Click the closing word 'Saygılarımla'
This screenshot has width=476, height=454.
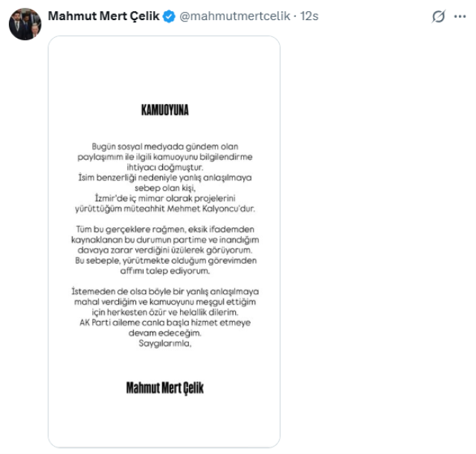165,343
